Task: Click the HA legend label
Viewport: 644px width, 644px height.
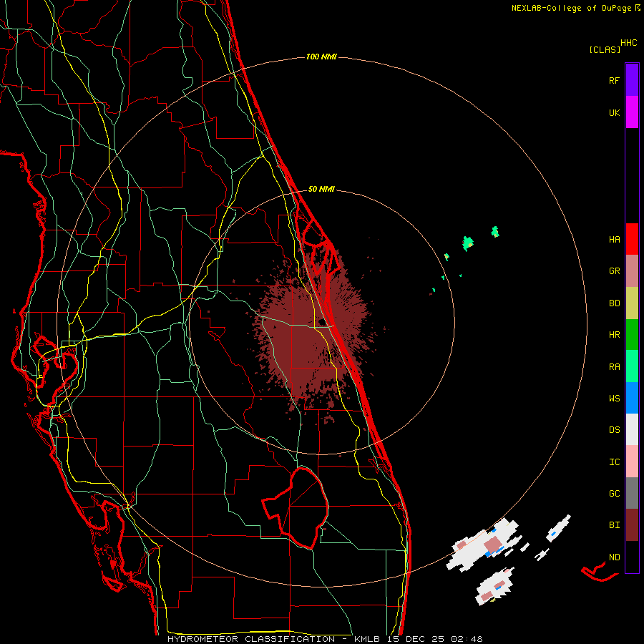Action: [614, 240]
